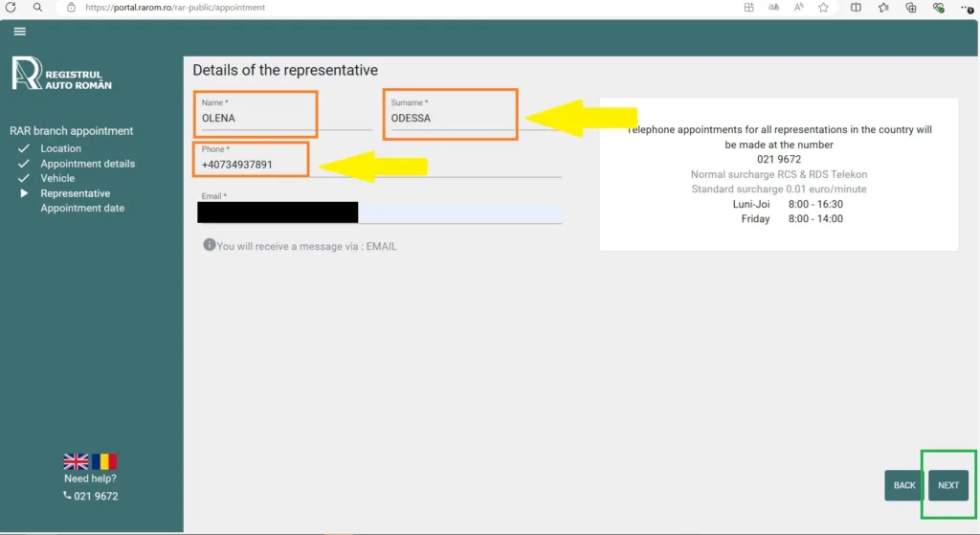The height and width of the screenshot is (535, 980).
Task: Switch language with the Romanian flag
Action: click(x=104, y=461)
